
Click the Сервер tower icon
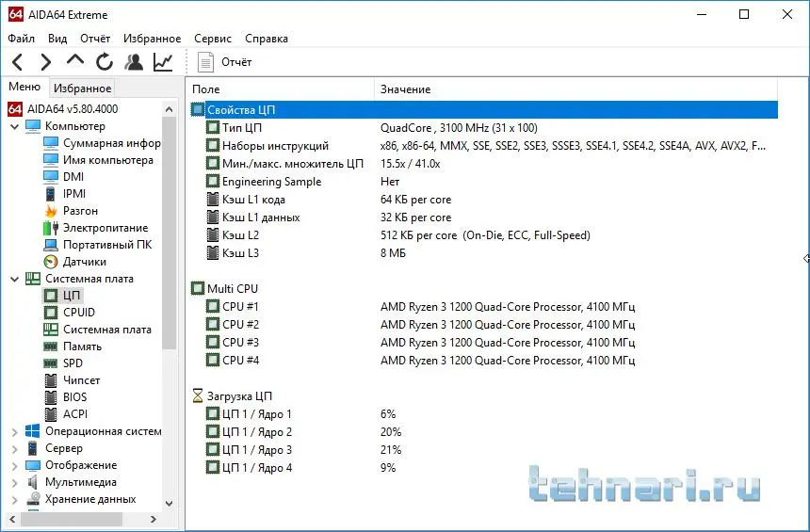33,448
